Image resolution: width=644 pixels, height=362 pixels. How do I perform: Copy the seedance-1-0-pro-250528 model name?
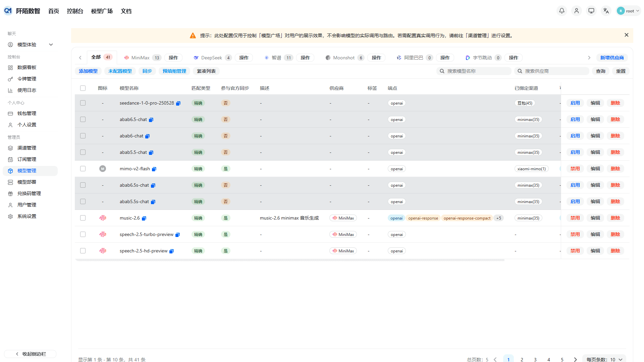coord(178,103)
